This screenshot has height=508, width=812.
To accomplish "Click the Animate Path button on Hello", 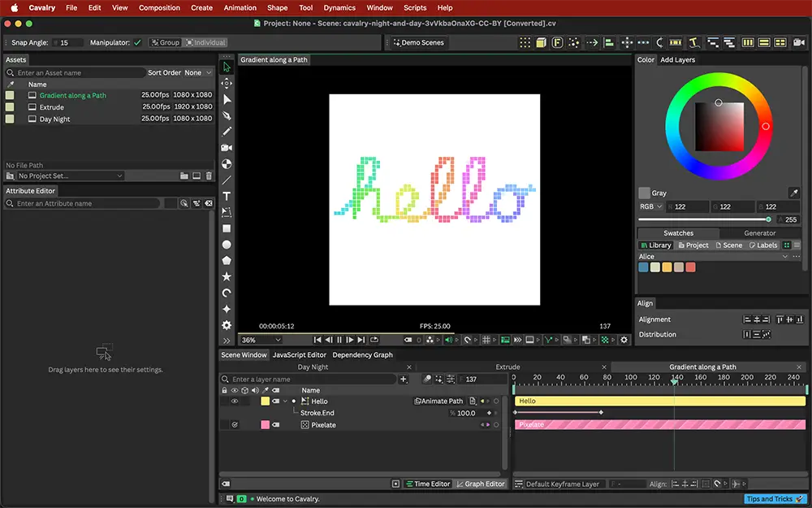I will tap(438, 402).
